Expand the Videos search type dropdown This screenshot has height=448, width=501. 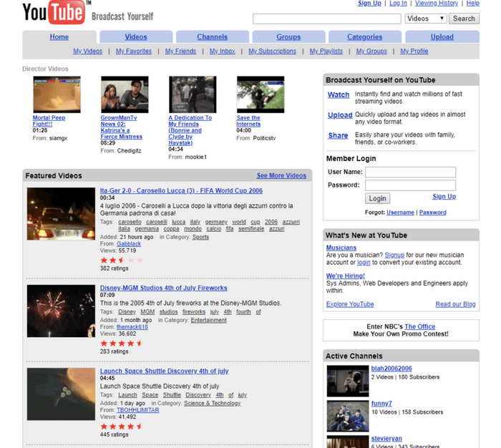pos(426,19)
